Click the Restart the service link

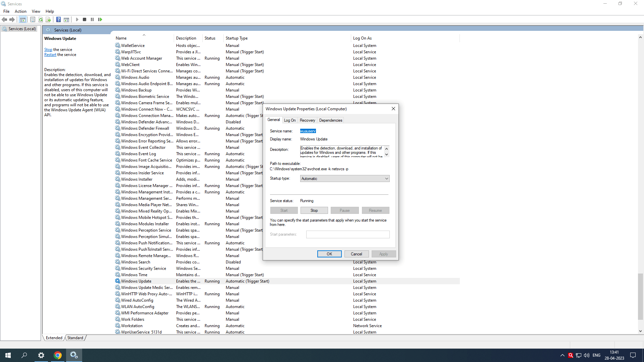click(50, 55)
